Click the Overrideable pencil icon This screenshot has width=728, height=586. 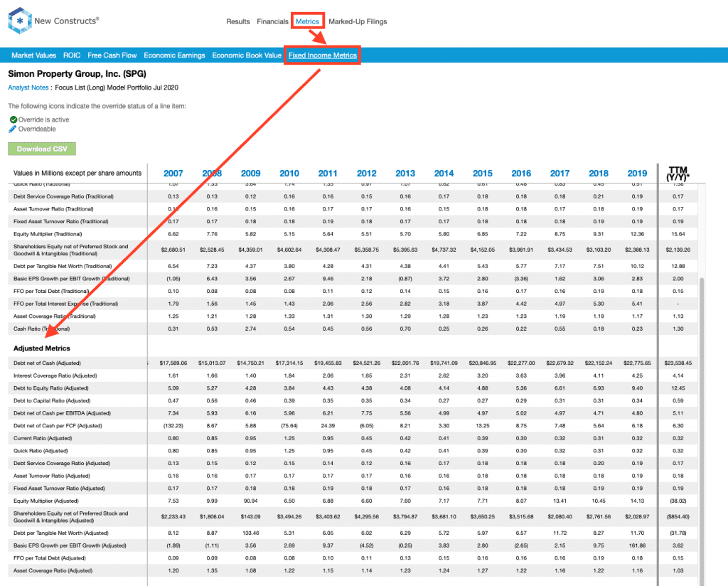click(13, 129)
